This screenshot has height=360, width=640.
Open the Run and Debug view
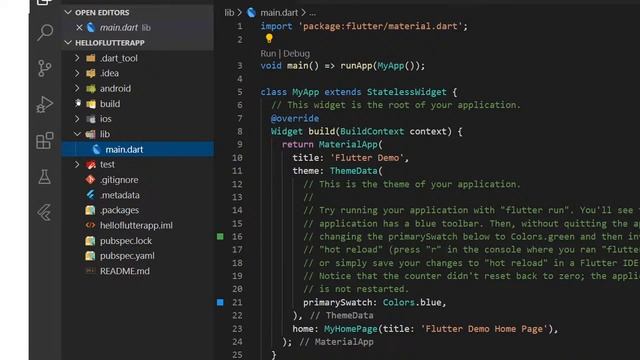(44, 104)
